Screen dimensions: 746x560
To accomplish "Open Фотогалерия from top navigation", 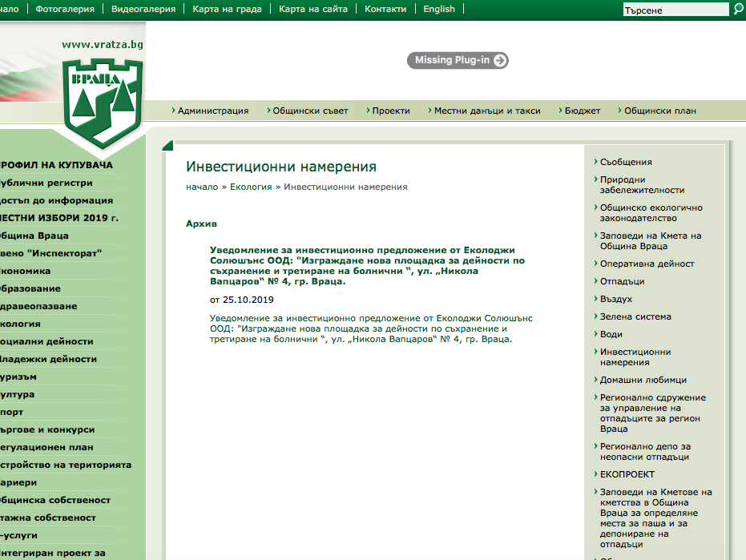I will click(65, 9).
